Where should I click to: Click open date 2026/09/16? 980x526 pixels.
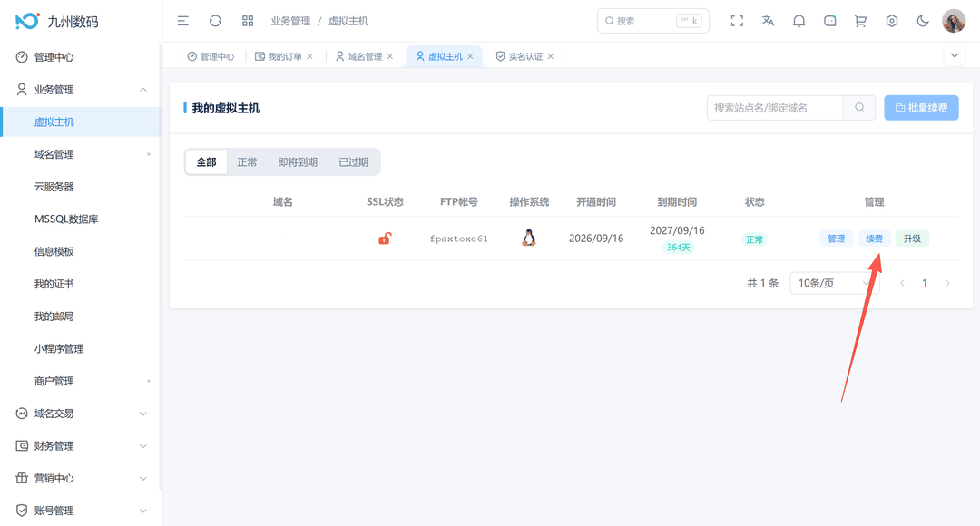[x=596, y=239]
